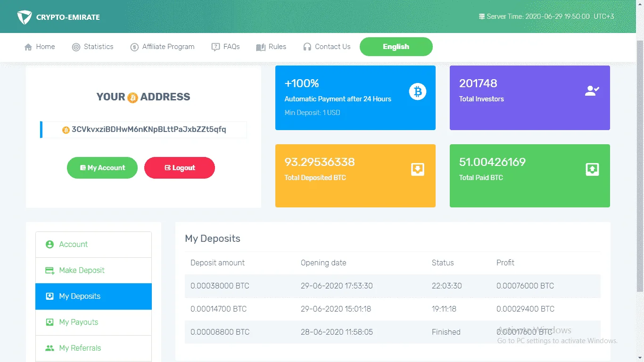The width and height of the screenshot is (644, 362).
Task: Click the server icon beside Server Time
Action: click(482, 16)
